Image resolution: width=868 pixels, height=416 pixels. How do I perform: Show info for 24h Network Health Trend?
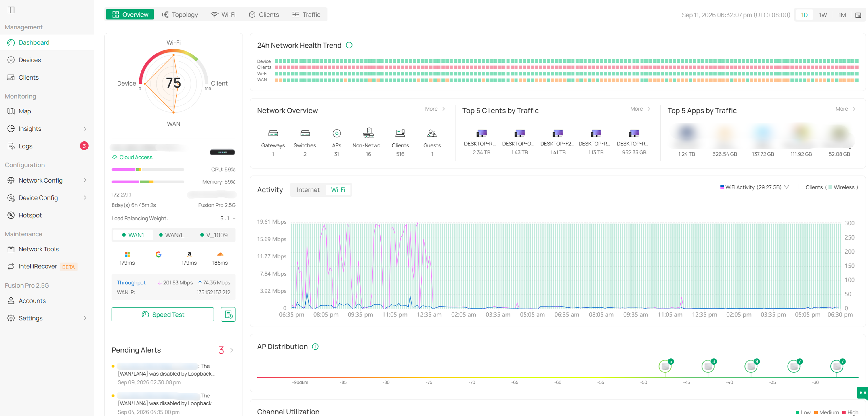pyautogui.click(x=349, y=45)
